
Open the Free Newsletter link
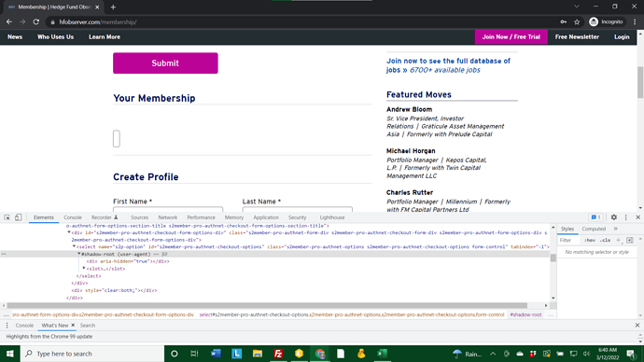[577, 37]
